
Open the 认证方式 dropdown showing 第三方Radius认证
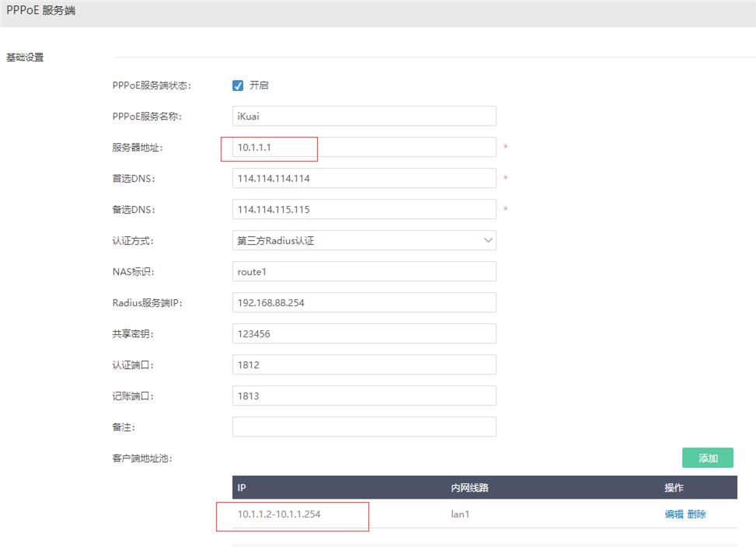[364, 240]
